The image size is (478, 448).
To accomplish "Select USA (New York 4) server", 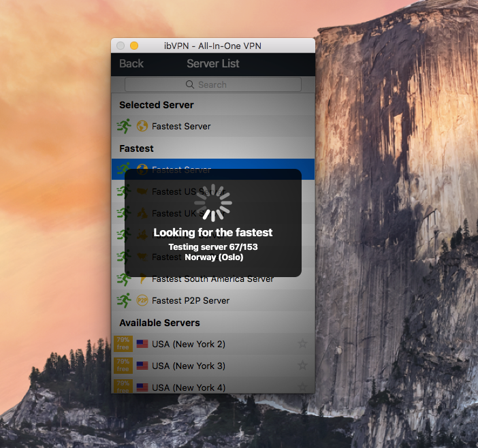I will pos(212,385).
